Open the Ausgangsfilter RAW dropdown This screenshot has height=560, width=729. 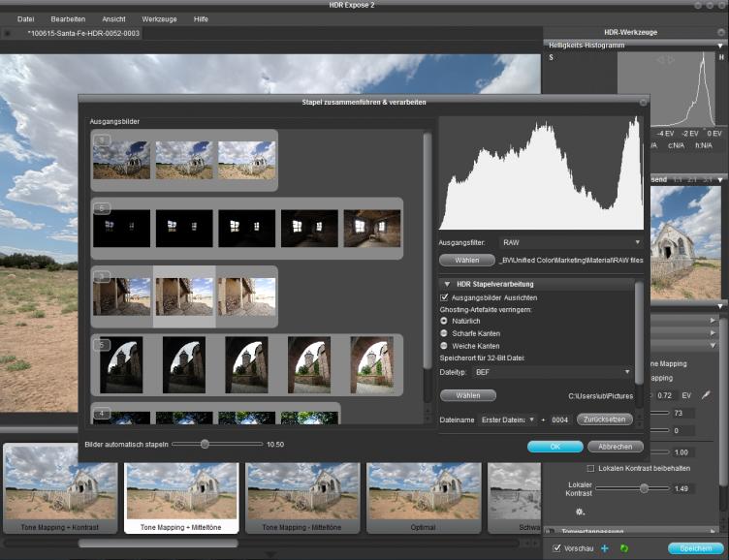570,242
